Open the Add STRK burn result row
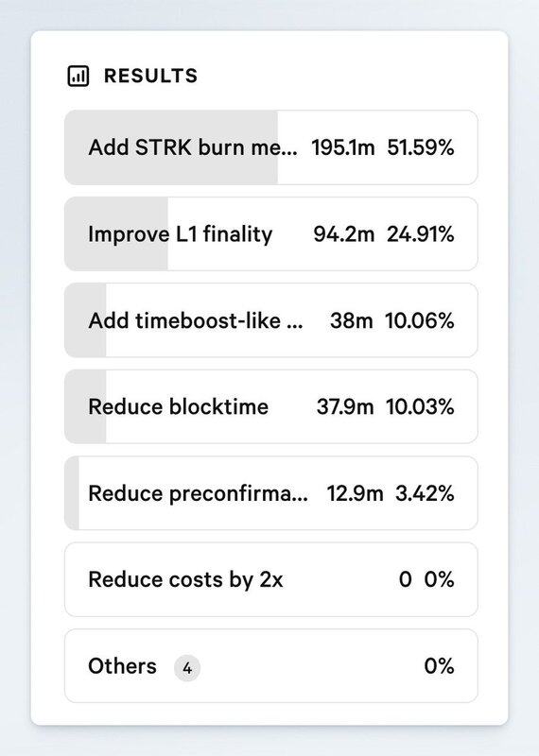539x756 pixels. (271, 147)
